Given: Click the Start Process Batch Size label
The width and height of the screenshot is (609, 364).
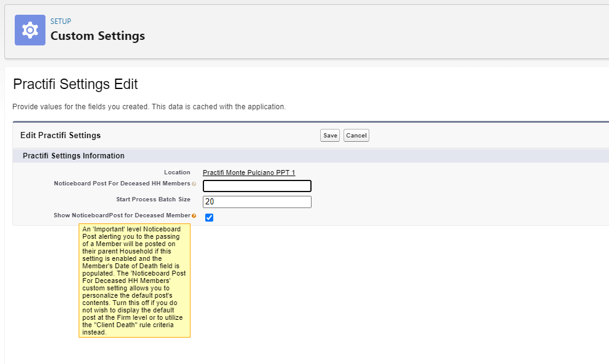Looking at the screenshot, I should (153, 199).
